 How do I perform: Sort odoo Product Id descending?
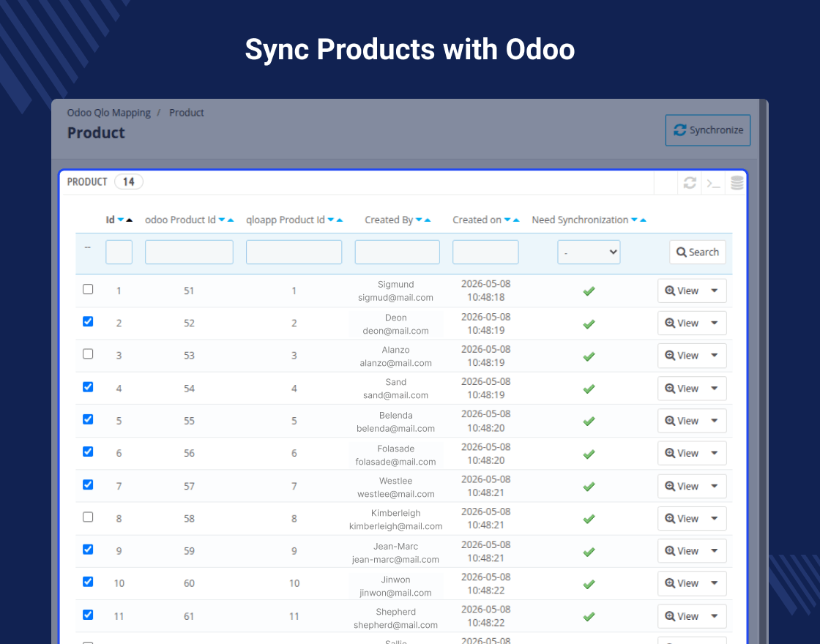[x=222, y=220]
